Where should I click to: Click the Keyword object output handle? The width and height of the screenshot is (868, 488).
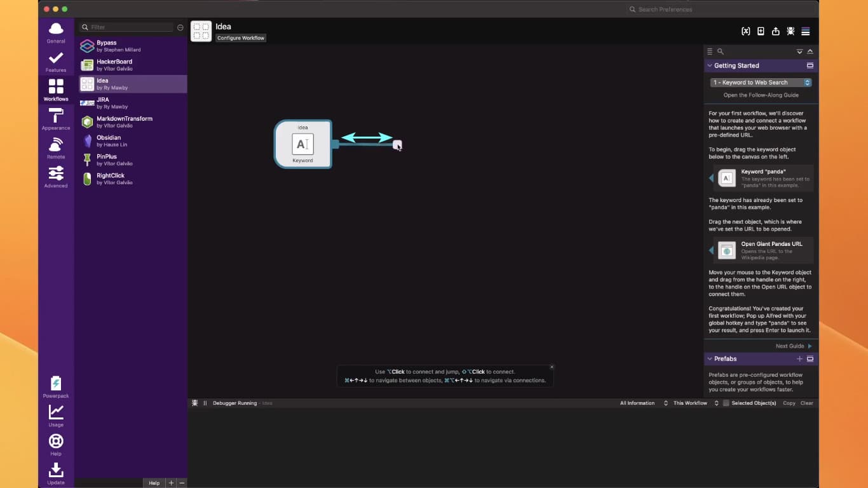tap(335, 144)
